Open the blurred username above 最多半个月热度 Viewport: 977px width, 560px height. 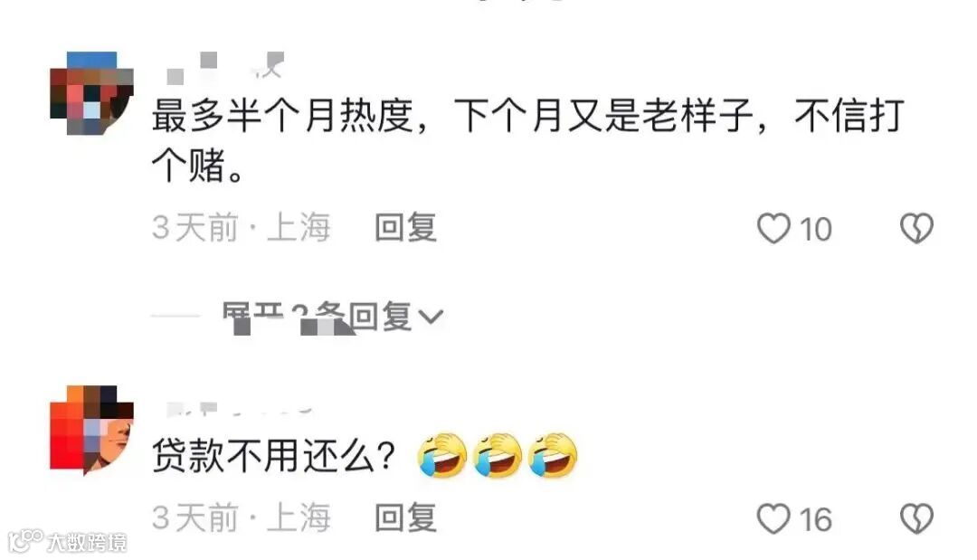(x=225, y=67)
